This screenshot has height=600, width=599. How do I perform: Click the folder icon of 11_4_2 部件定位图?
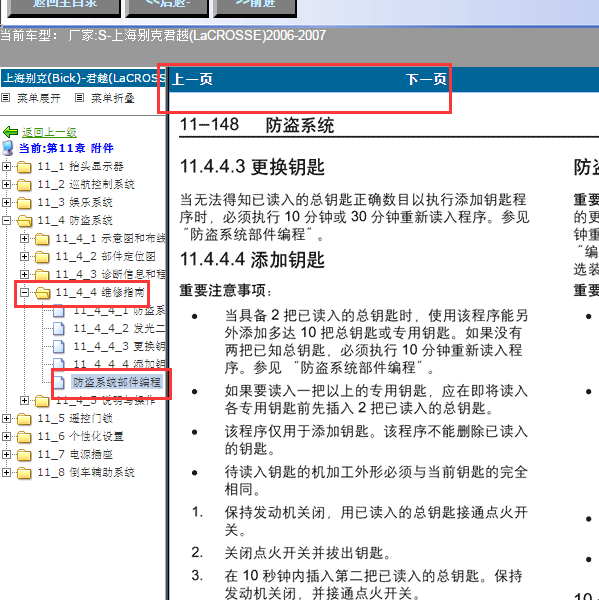[x=42, y=257]
